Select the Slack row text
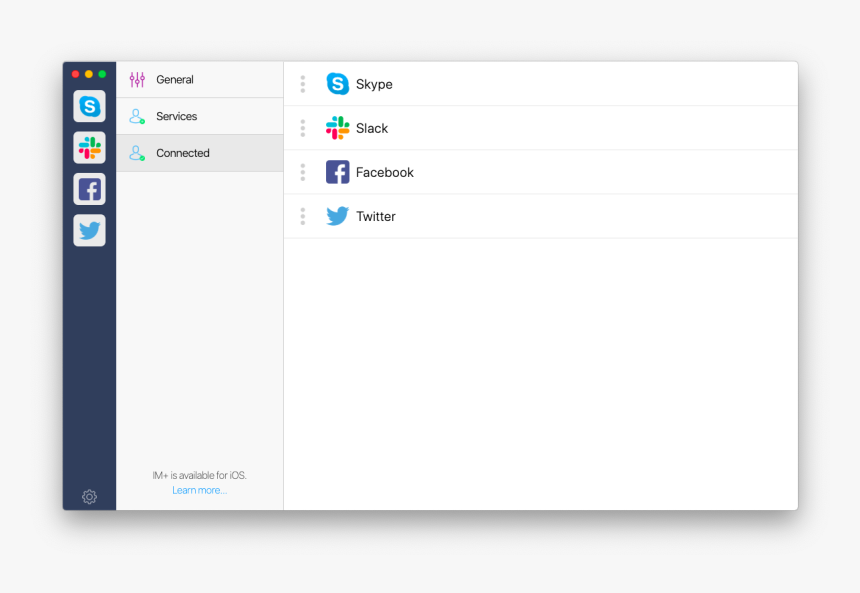This screenshot has width=860, height=593. (x=372, y=128)
